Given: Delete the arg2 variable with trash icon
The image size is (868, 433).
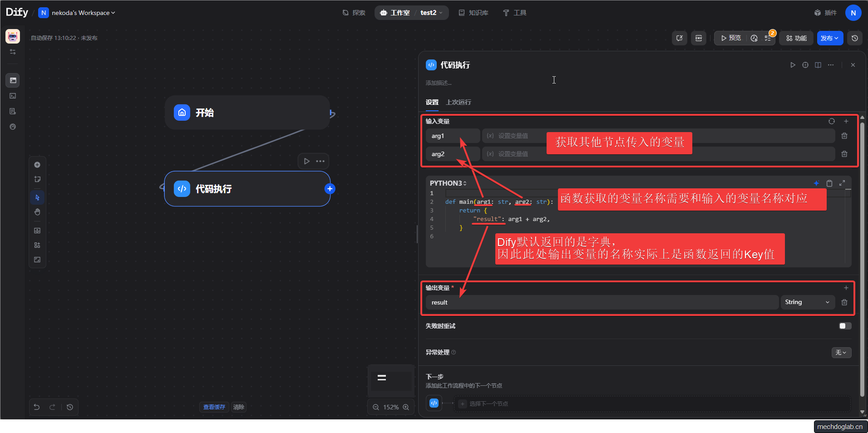Looking at the screenshot, I should pos(845,154).
